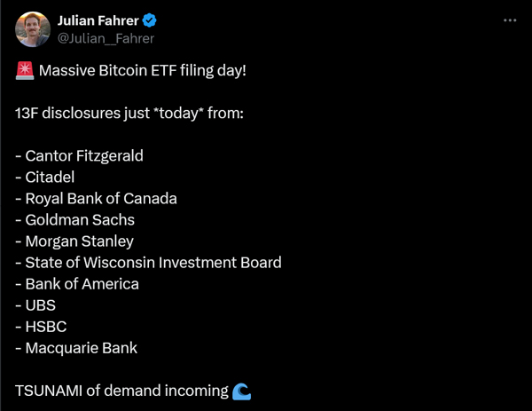Click the wave emoji after 'incoming'

coord(241,391)
